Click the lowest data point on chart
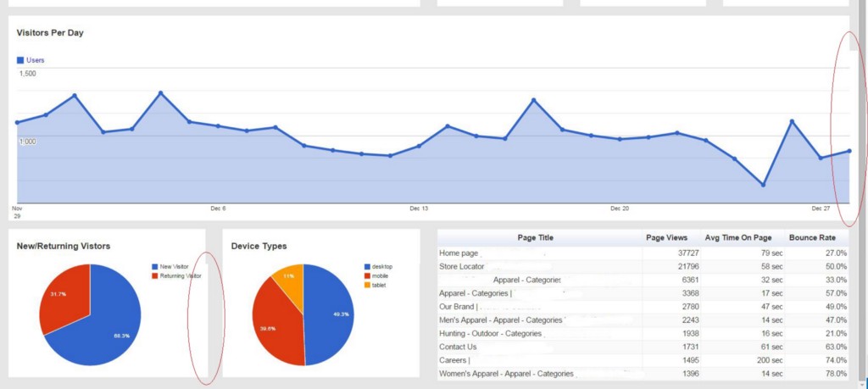 [x=764, y=185]
